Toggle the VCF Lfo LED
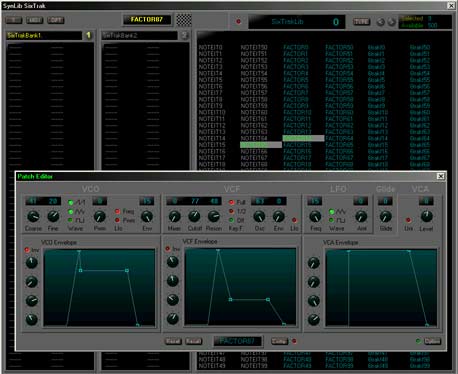The height and width of the screenshot is (374, 458). tap(294, 220)
